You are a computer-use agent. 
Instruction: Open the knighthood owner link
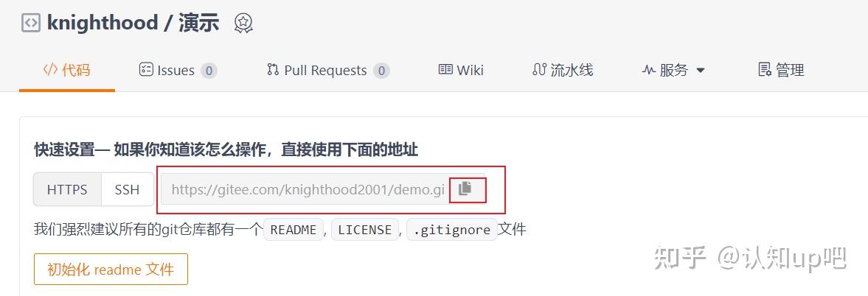(x=103, y=24)
